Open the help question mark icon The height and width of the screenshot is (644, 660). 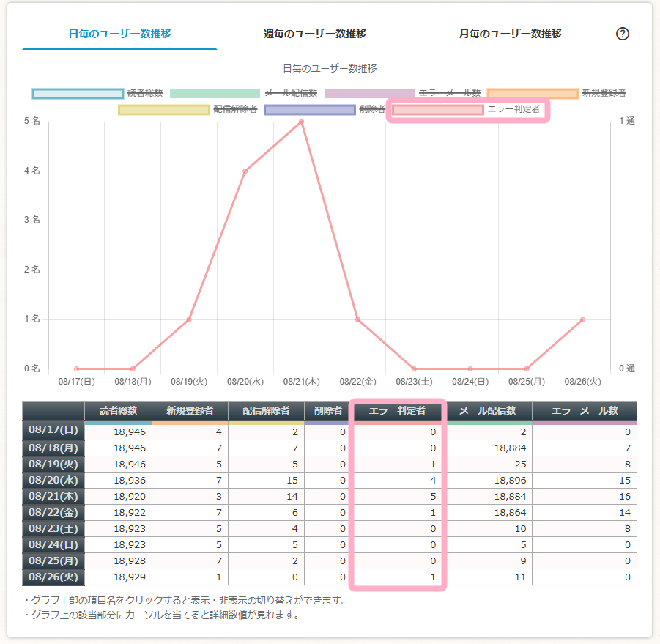622,34
